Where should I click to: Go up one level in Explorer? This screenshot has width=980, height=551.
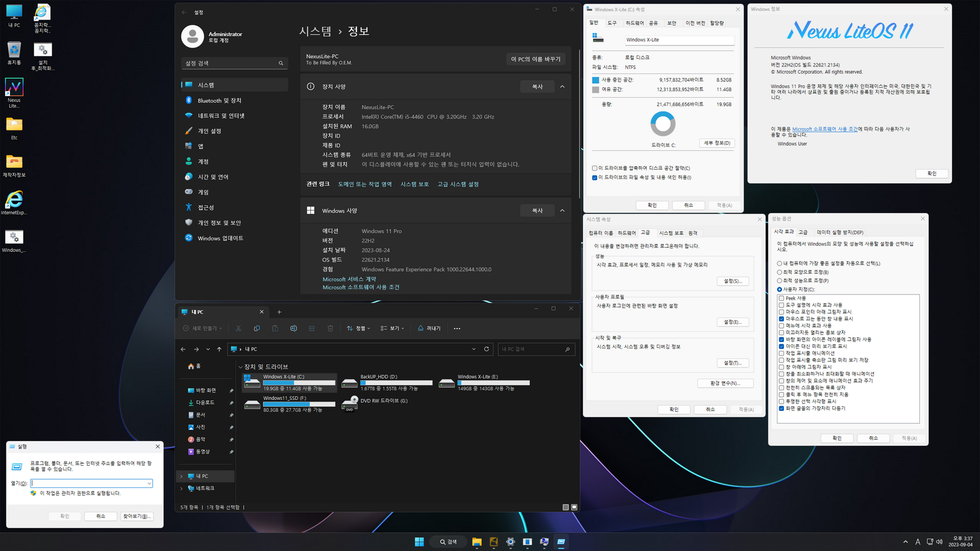219,349
